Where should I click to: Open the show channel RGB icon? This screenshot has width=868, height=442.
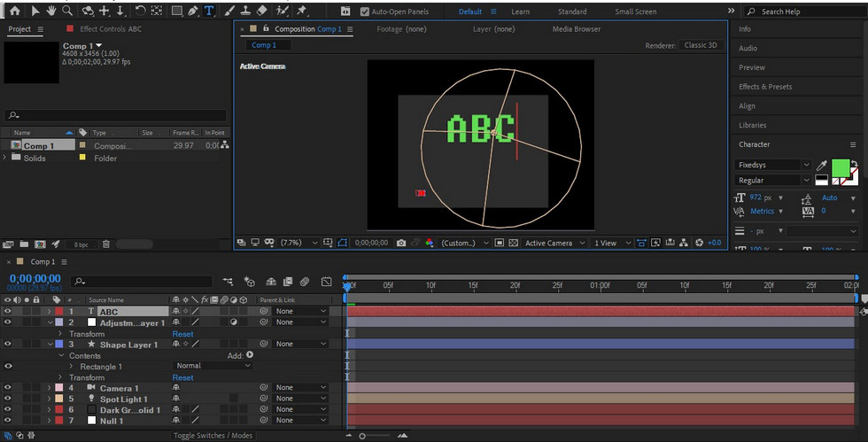pos(429,243)
